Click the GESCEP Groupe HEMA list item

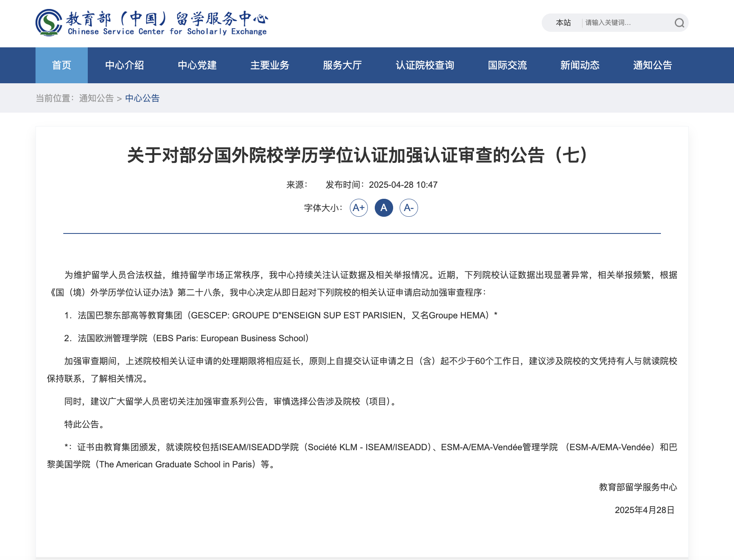[x=281, y=316]
